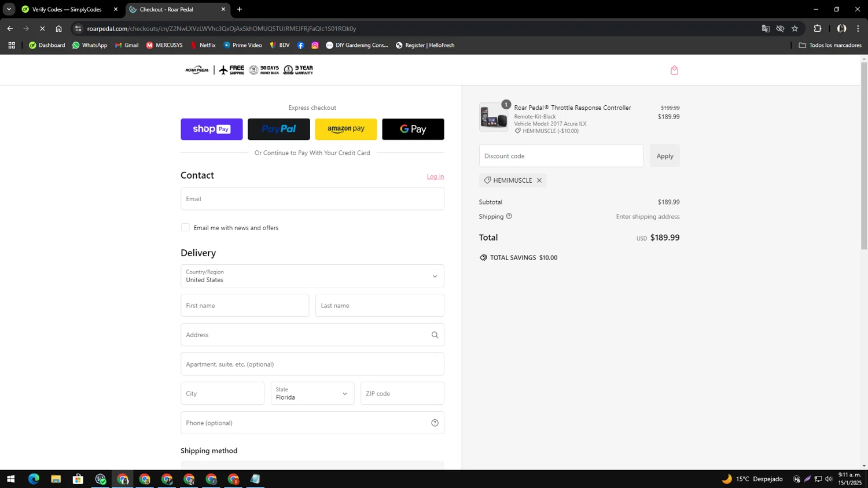This screenshot has height=488, width=868.
Task: Click the Last name field
Action: click(x=380, y=305)
